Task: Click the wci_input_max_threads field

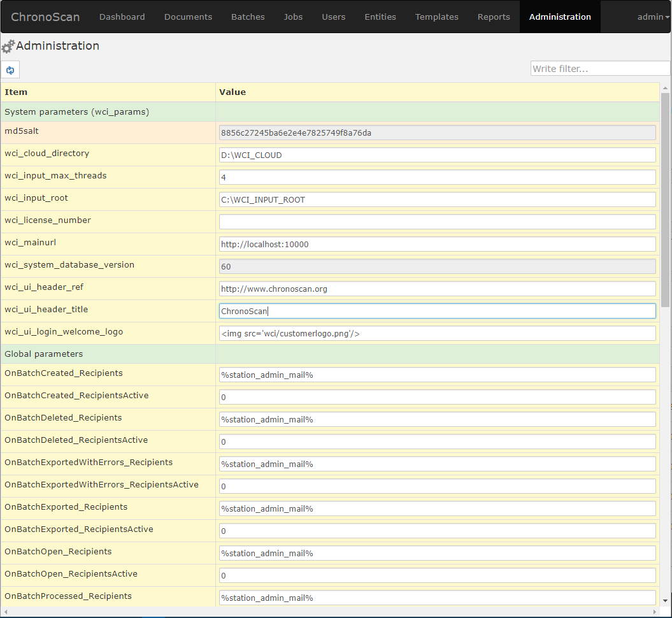Action: pos(437,177)
